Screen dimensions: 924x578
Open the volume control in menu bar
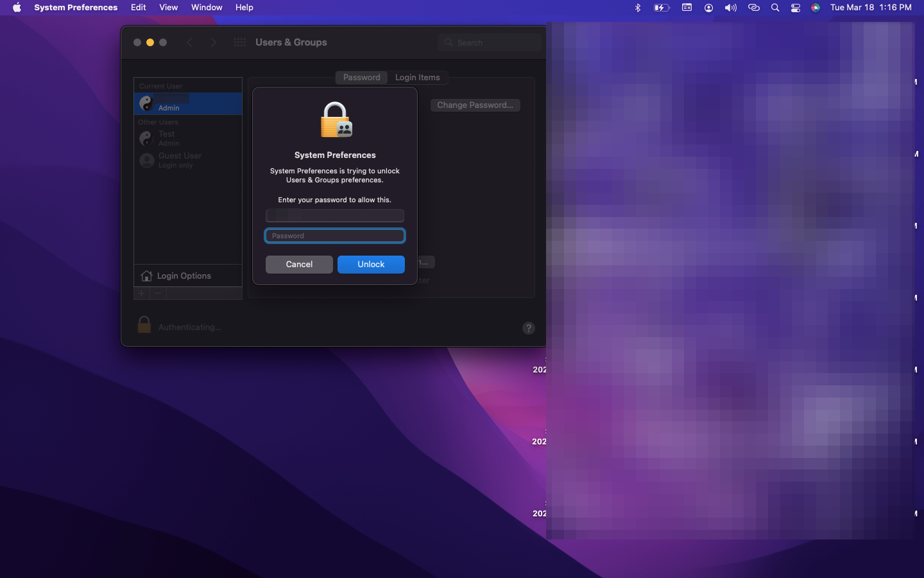(731, 8)
